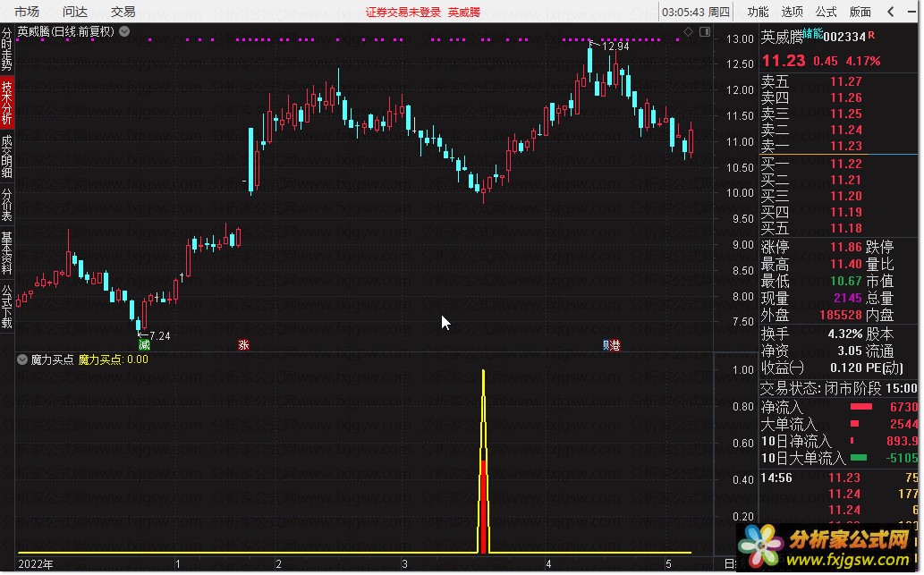Image resolution: width=924 pixels, height=575 pixels.
Task: Click the 7.24 low price label
Action: pos(160,336)
